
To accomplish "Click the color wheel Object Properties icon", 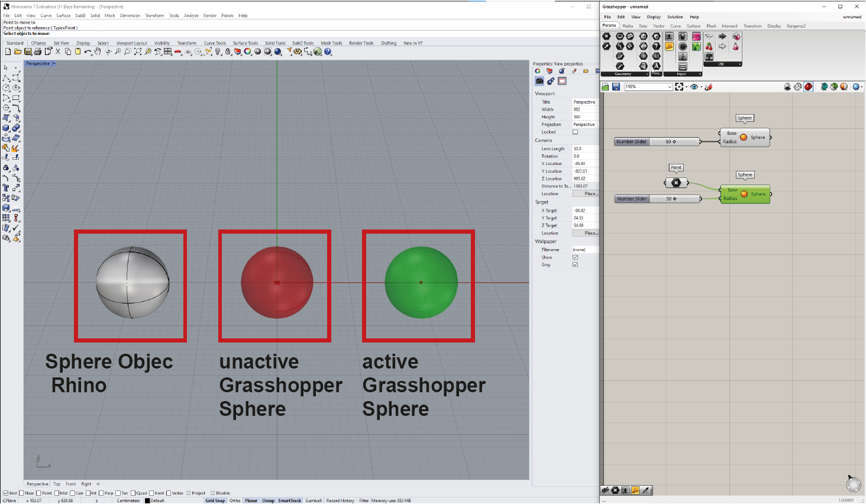I will 247,51.
